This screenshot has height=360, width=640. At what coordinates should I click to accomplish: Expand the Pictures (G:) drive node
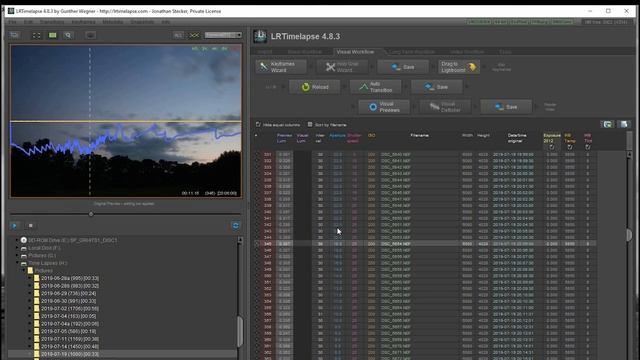[17, 256]
